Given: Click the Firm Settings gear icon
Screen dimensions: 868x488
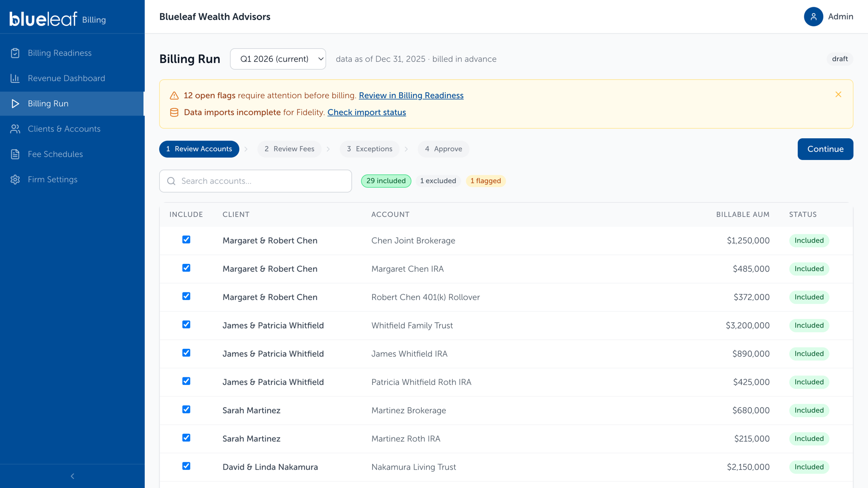Looking at the screenshot, I should point(15,179).
